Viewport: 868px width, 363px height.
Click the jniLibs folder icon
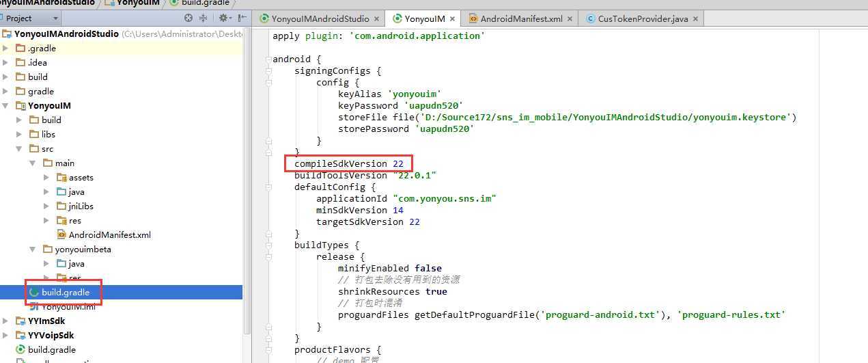coord(61,206)
